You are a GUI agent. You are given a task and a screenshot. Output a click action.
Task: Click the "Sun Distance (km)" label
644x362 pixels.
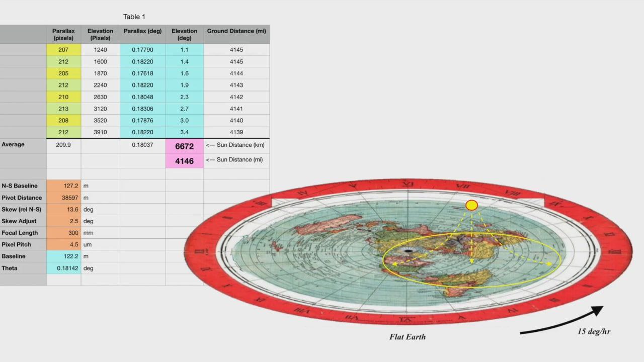(235, 145)
